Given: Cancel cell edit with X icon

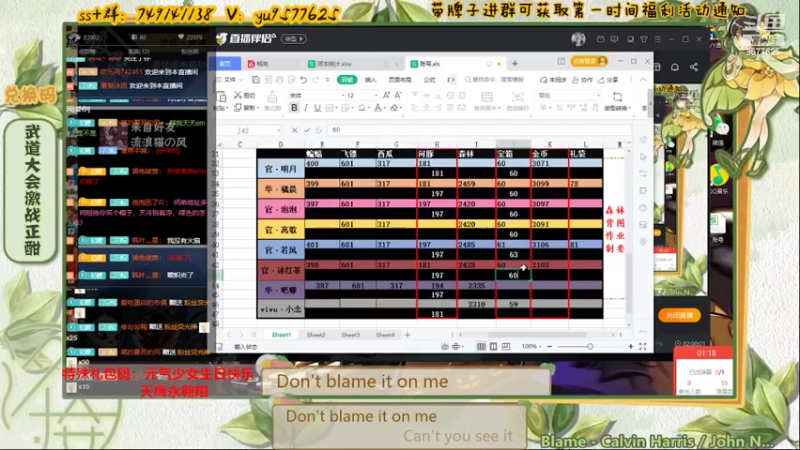Looking at the screenshot, I should 294,130.
